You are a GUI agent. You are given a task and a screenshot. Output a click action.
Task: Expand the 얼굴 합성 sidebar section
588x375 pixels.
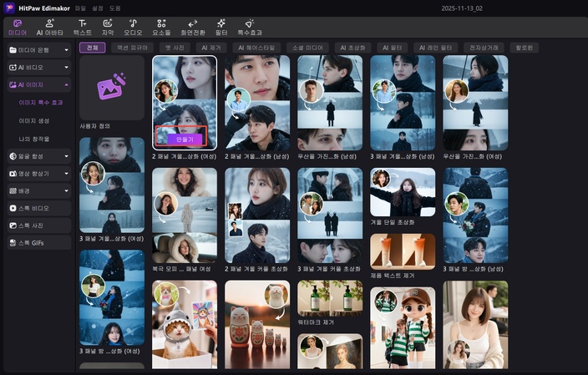(x=37, y=155)
